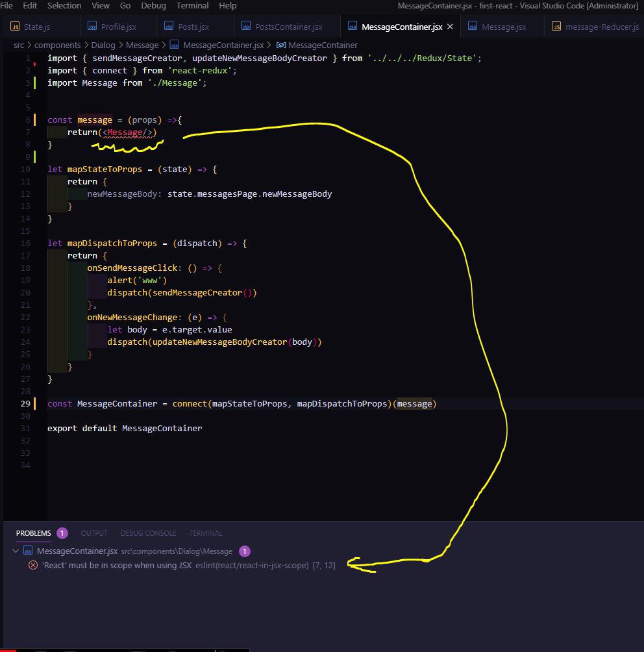644x652 pixels.
Task: Open the Edit menu
Action: (x=30, y=5)
